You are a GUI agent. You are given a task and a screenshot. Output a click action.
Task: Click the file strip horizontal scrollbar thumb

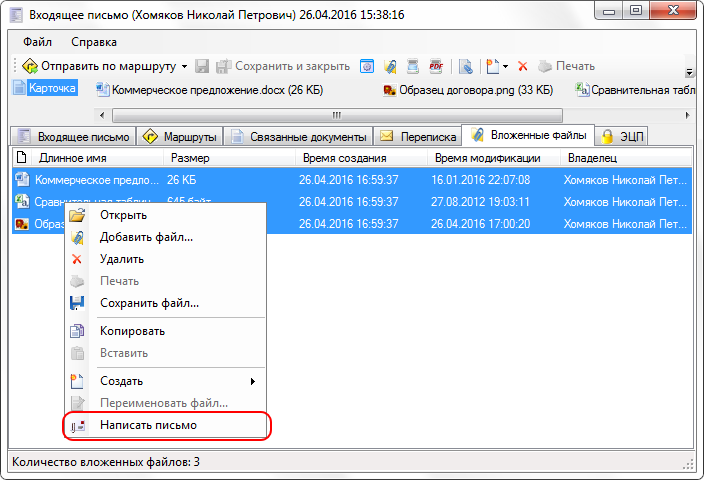(337, 115)
